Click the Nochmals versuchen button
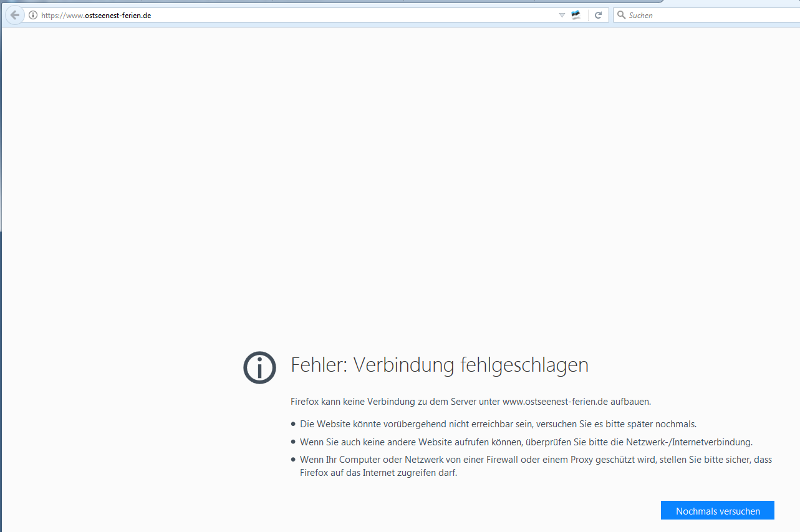Image resolution: width=800 pixels, height=532 pixels. click(718, 510)
